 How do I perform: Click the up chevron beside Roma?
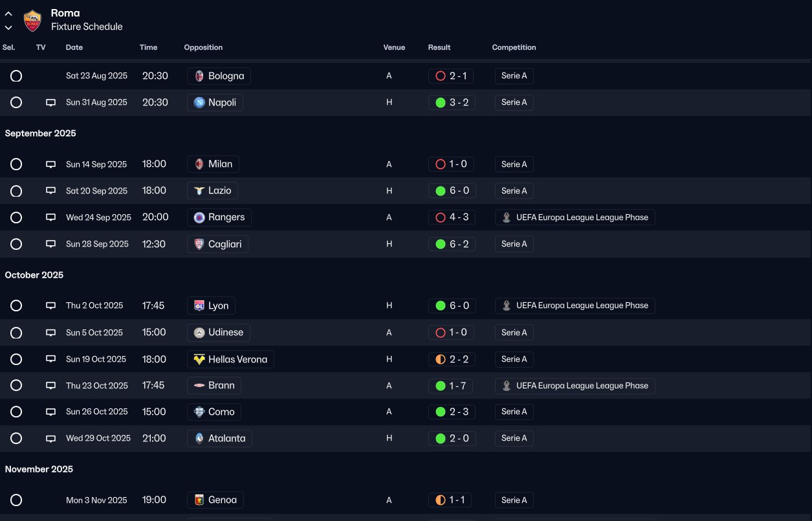(x=8, y=14)
